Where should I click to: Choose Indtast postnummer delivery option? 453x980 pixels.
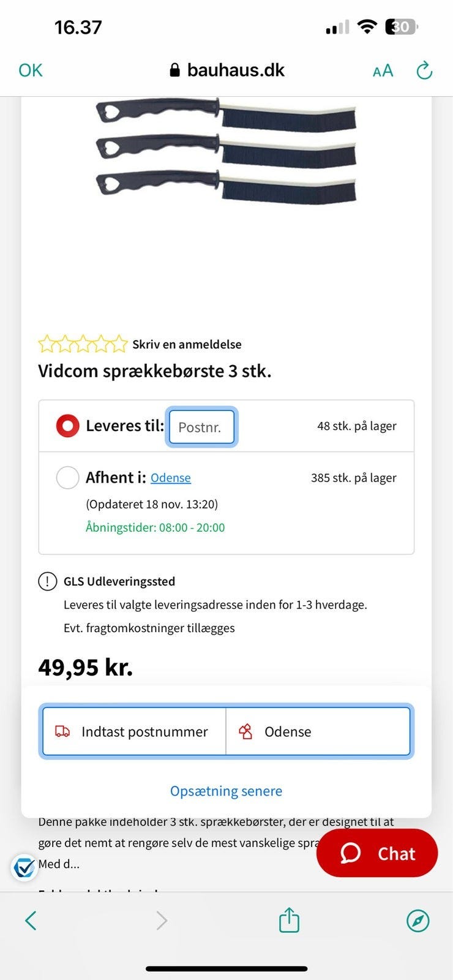click(134, 731)
